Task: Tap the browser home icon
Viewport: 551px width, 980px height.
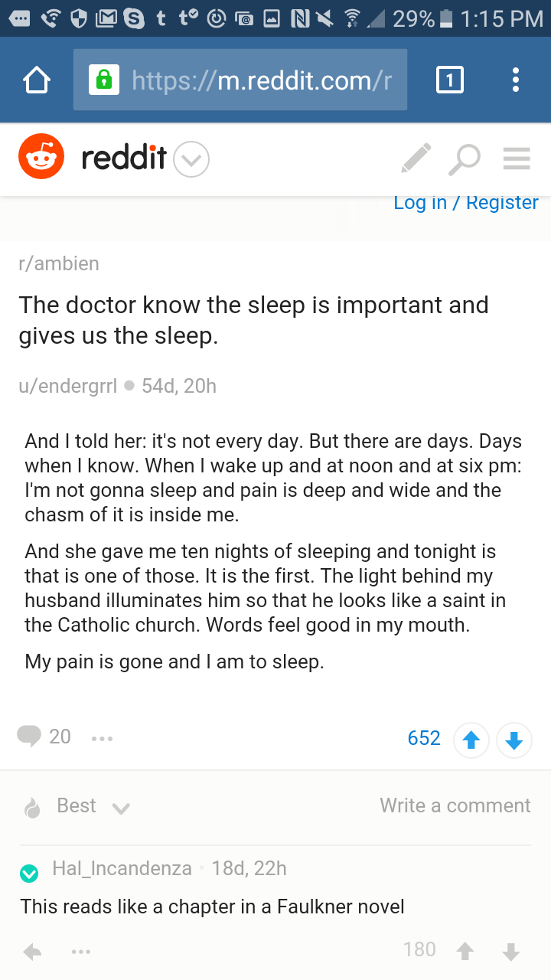Action: tap(37, 80)
